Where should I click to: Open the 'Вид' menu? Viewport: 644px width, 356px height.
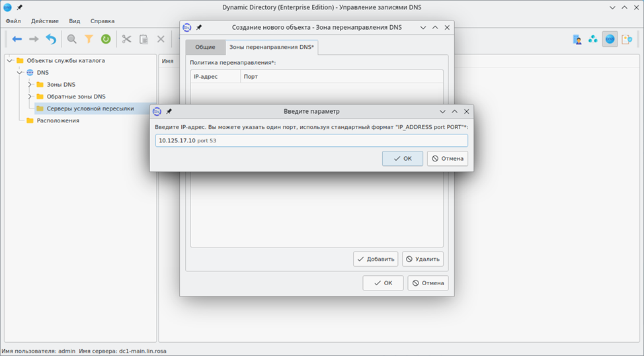pyautogui.click(x=74, y=21)
